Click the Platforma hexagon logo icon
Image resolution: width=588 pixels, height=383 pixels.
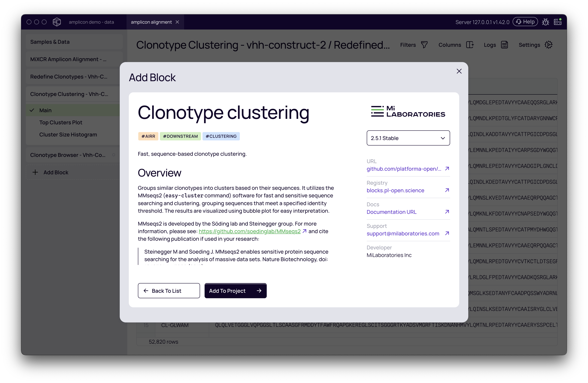[x=57, y=22]
